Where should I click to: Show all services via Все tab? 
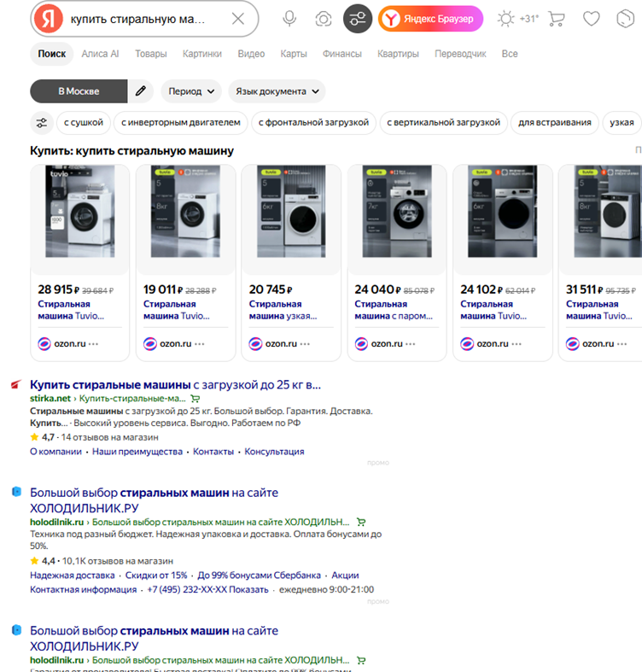pos(510,54)
